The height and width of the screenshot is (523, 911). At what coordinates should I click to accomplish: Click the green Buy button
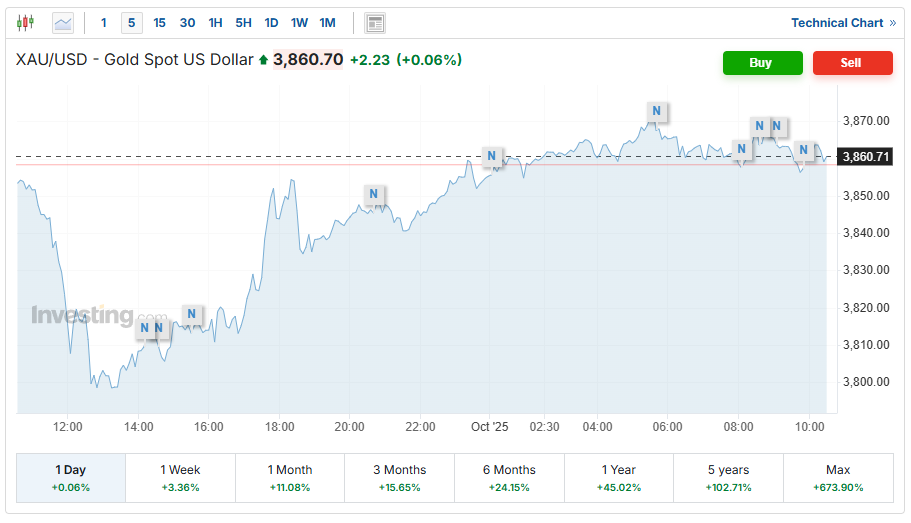(762, 62)
